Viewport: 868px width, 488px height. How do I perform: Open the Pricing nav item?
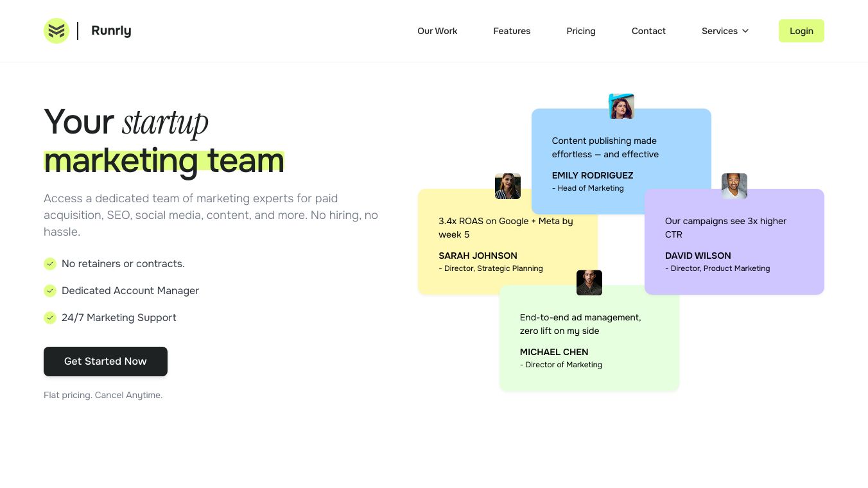point(581,31)
